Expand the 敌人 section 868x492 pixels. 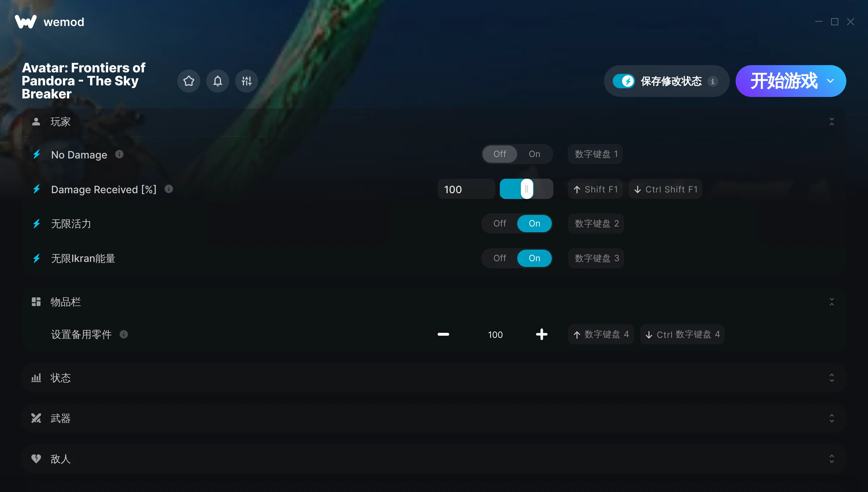tap(434, 459)
